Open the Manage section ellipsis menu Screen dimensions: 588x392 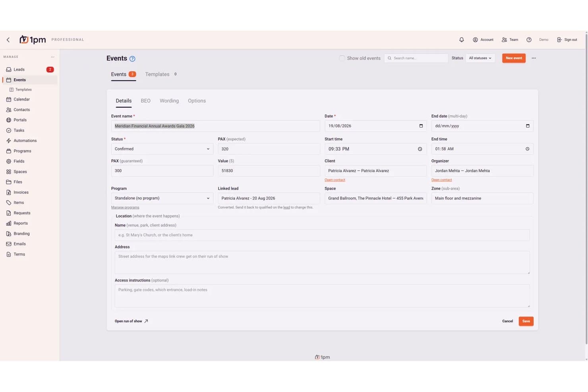click(x=52, y=57)
